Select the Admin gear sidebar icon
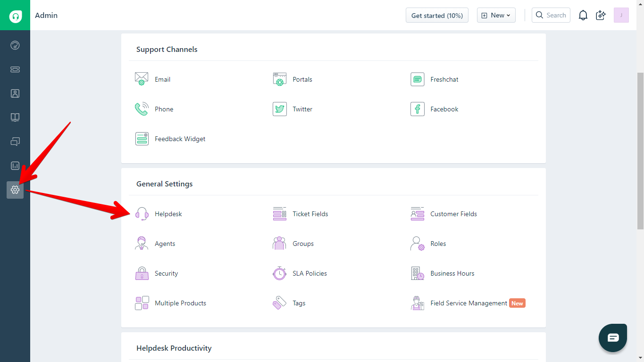Image resolution: width=644 pixels, height=362 pixels. (x=15, y=190)
